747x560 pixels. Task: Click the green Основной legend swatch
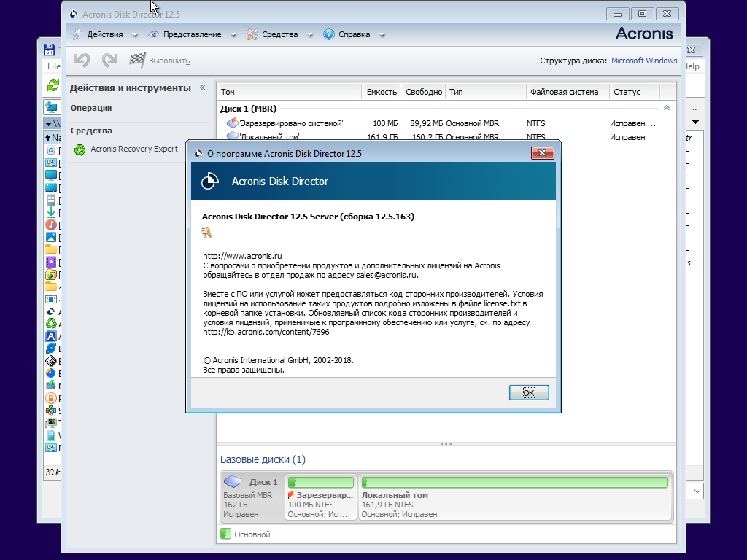226,534
